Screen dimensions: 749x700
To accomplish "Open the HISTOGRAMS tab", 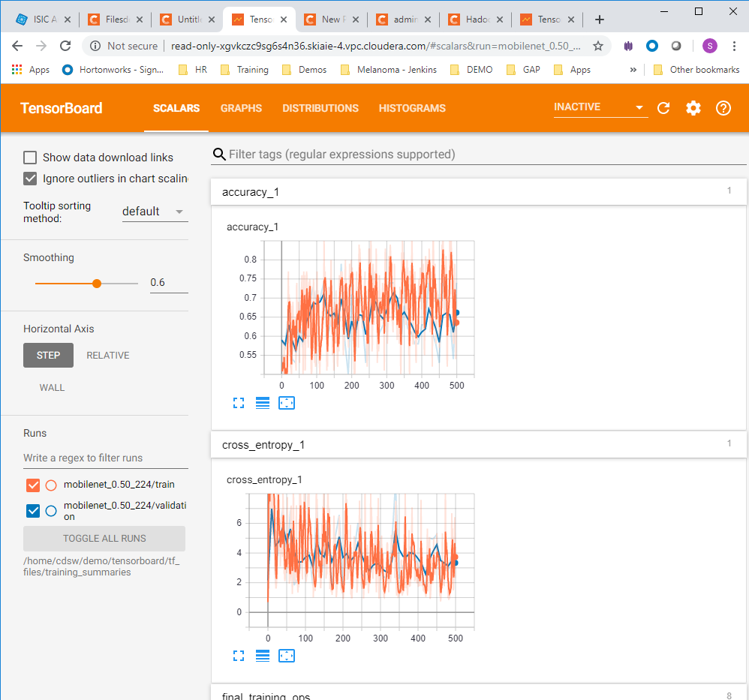I will (x=412, y=108).
